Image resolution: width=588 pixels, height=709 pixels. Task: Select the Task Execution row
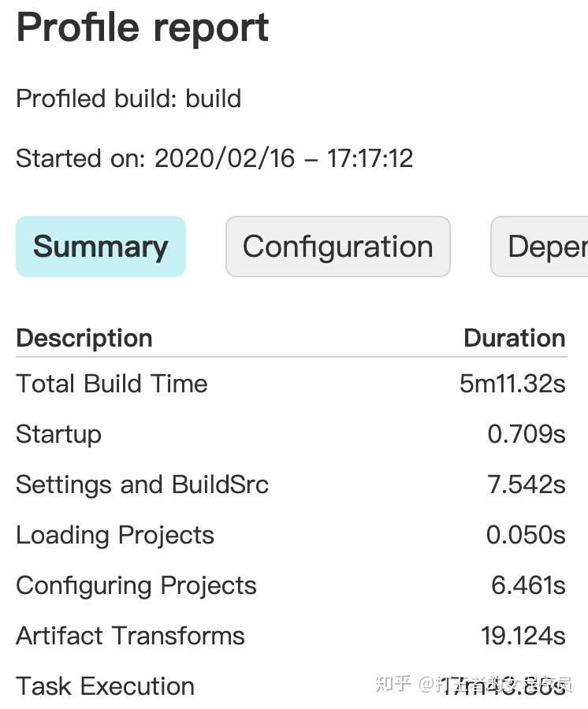pos(105,686)
